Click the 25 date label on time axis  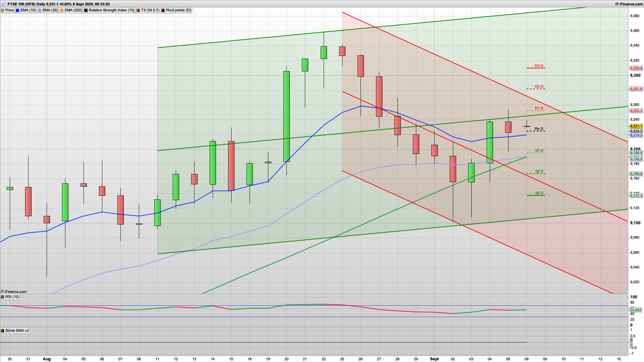click(342, 359)
